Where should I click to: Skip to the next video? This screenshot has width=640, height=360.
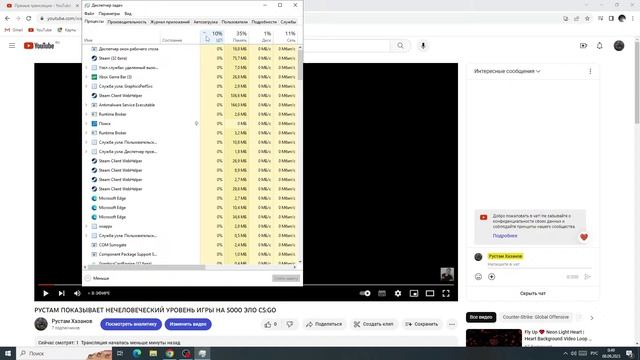coord(62,293)
